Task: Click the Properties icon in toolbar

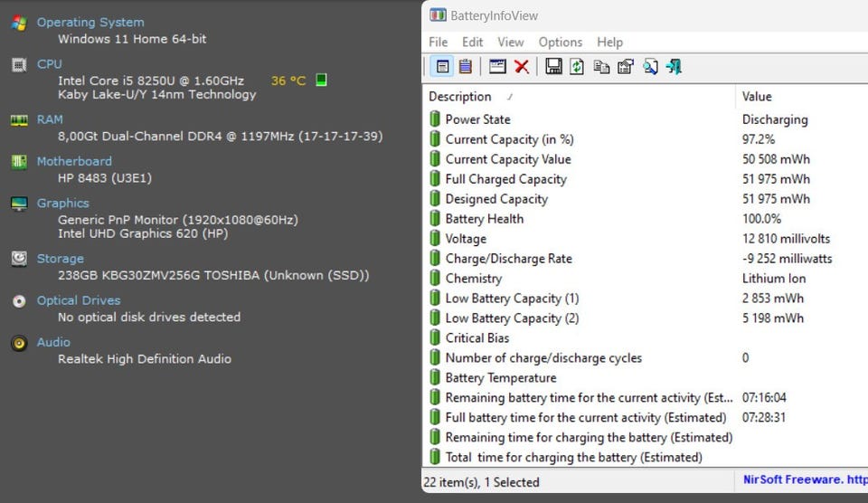Action: (626, 67)
